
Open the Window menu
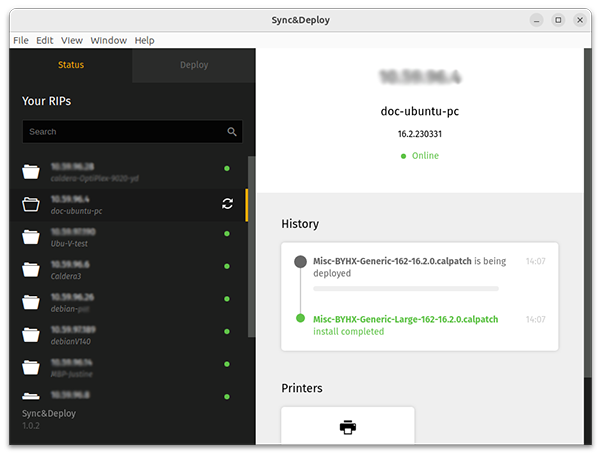click(x=108, y=40)
